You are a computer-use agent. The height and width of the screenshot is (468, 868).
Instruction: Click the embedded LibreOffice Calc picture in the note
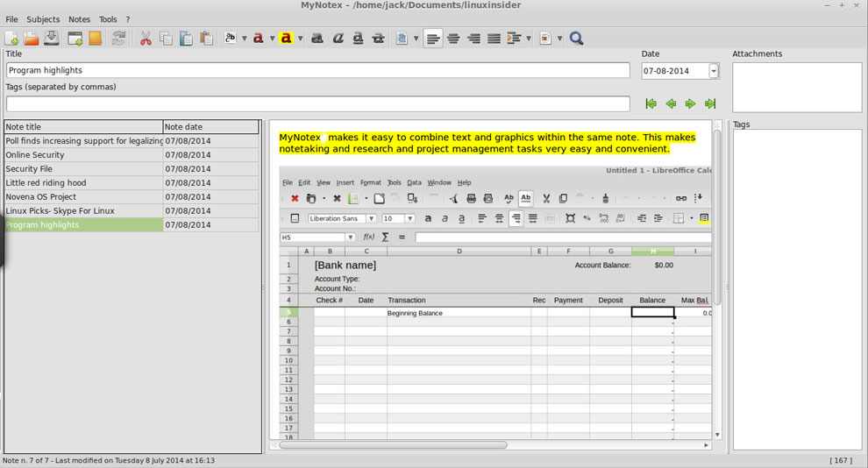(494, 302)
